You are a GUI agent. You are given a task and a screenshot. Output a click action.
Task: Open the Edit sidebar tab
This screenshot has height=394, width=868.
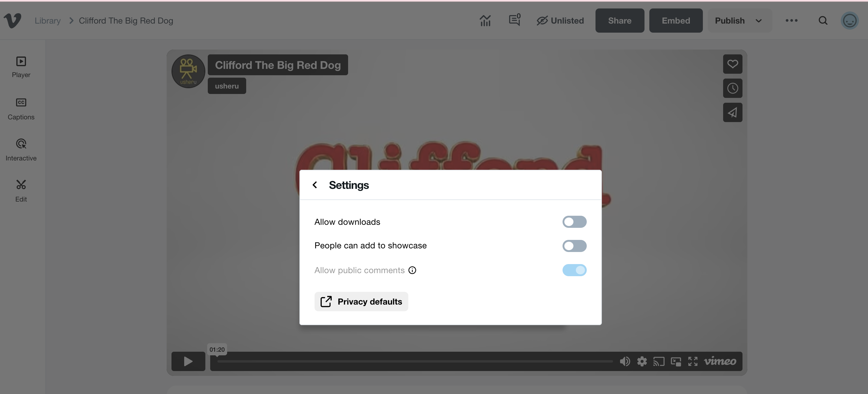[x=21, y=191]
